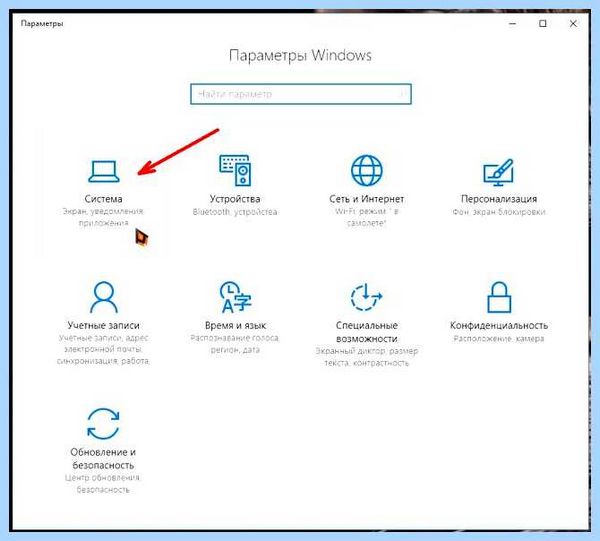Click the Обновление и безопасность label
Viewport: 600px width, 541px height.
point(103,459)
